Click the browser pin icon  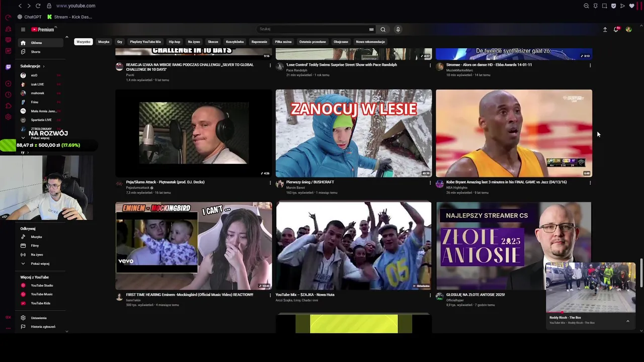[595, 6]
